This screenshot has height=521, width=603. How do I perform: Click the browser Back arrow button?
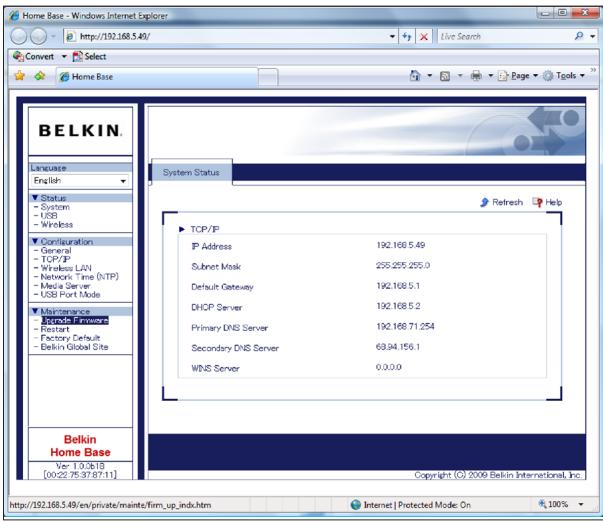18,36
